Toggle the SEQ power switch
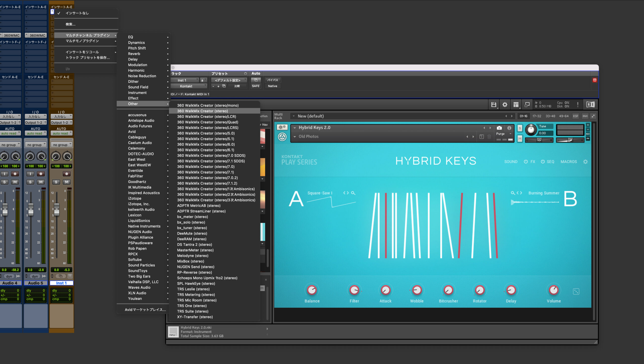Screen dimensions: 644x364 click(x=543, y=162)
